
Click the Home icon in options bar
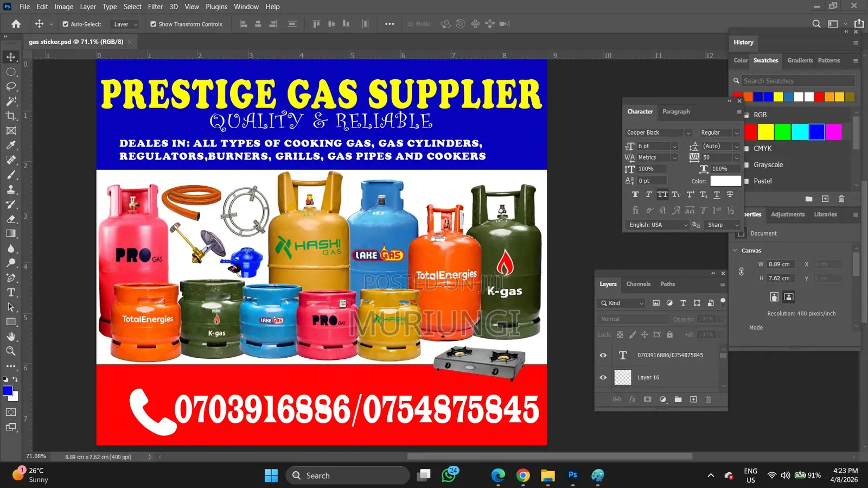point(16,24)
